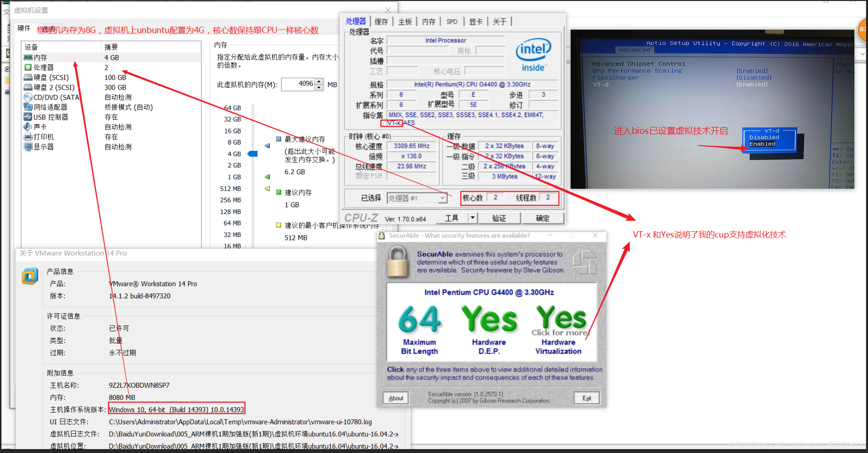Click the 300 GB summary of 硬盘 2 (SCSI)
The image size is (868, 453).
point(115,87)
